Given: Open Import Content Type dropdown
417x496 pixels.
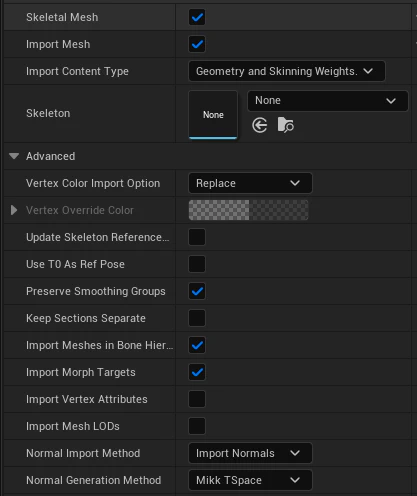Looking at the screenshot, I should click(x=287, y=71).
